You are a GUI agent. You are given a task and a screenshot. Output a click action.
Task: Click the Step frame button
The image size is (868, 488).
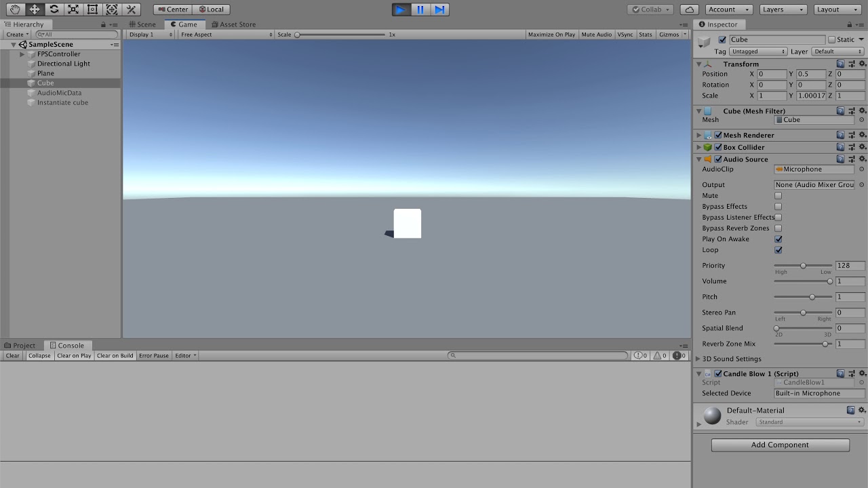tap(439, 9)
